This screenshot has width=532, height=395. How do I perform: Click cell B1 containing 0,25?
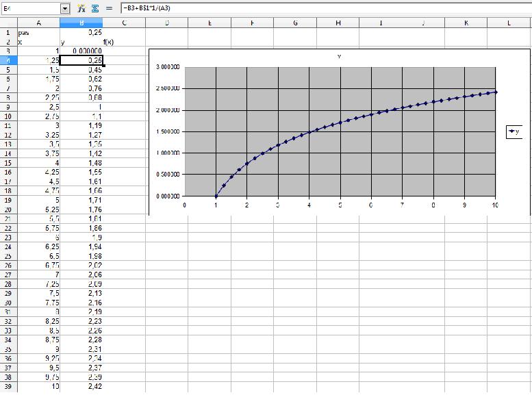tap(81, 32)
